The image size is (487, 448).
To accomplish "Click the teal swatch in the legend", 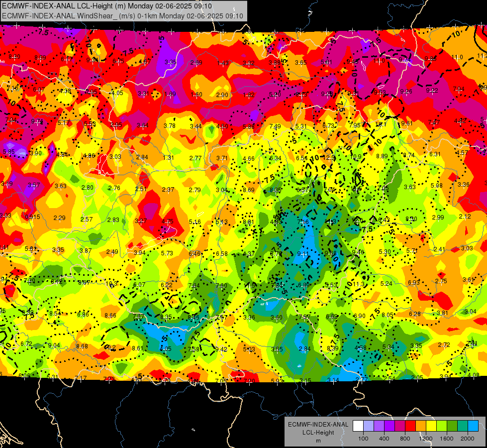I will (463, 426).
